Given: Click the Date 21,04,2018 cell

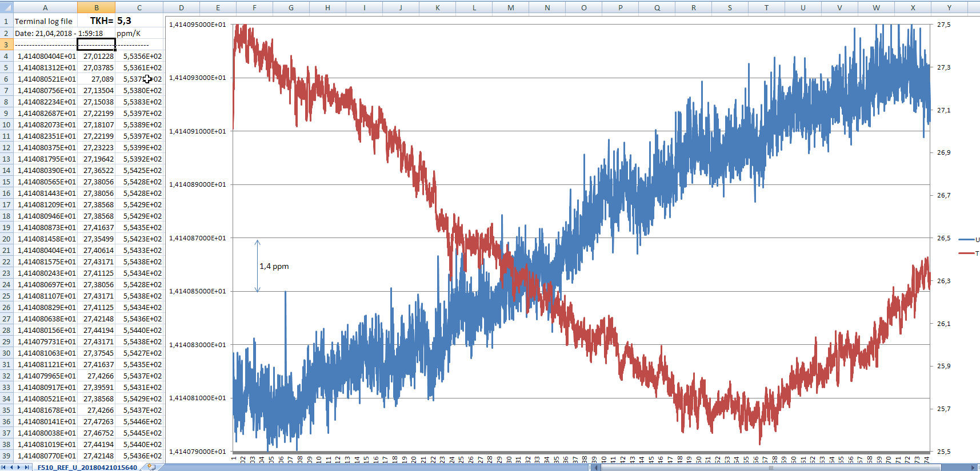Looking at the screenshot, I should (45, 33).
